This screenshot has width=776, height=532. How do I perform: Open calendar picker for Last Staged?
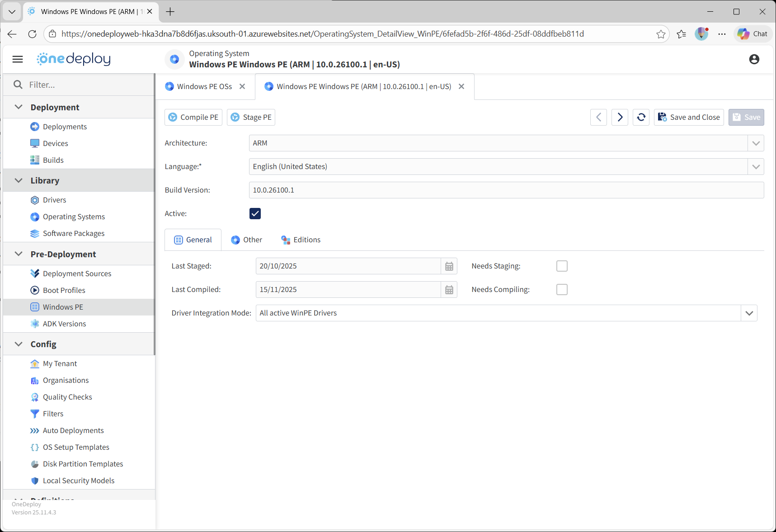pos(449,266)
